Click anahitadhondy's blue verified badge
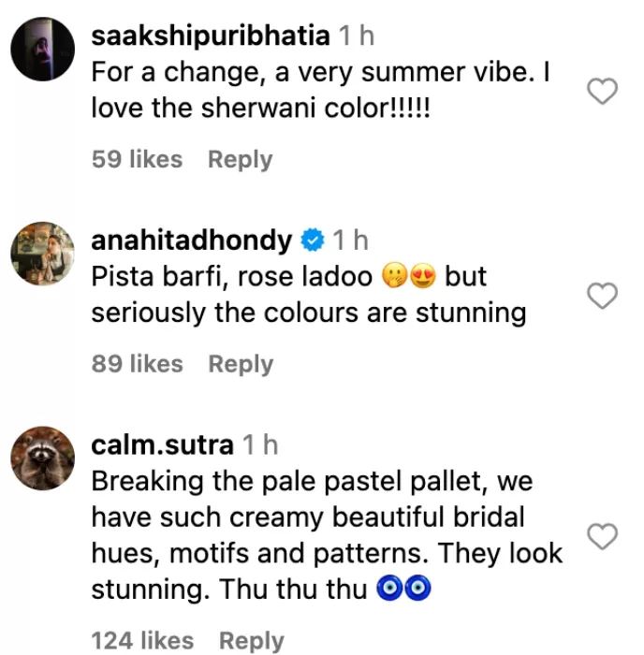644x655 pixels. click(x=313, y=240)
